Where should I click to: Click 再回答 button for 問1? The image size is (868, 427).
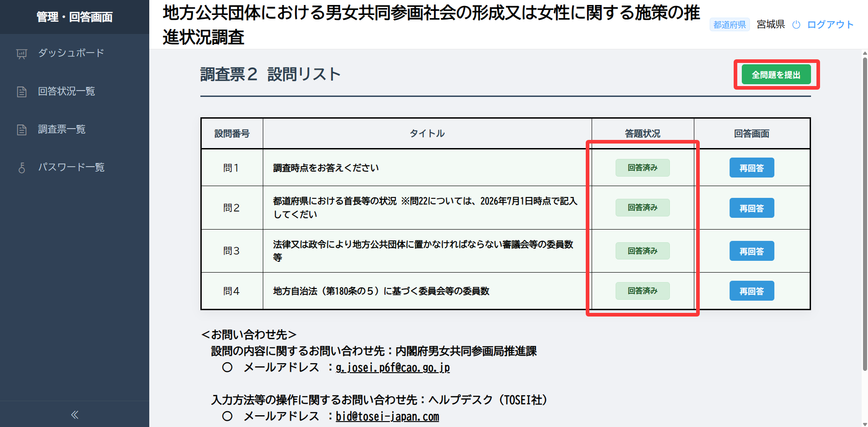click(x=752, y=168)
